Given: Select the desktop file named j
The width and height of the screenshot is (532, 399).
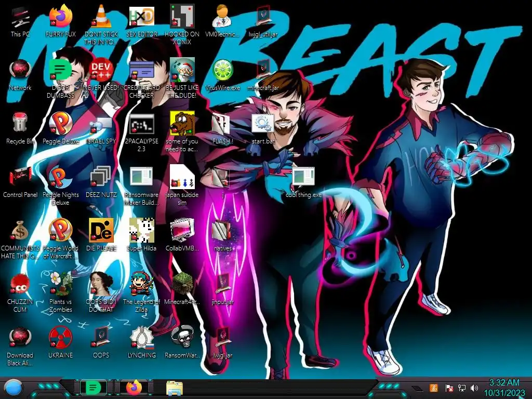Looking at the screenshot, I should 221,177.
